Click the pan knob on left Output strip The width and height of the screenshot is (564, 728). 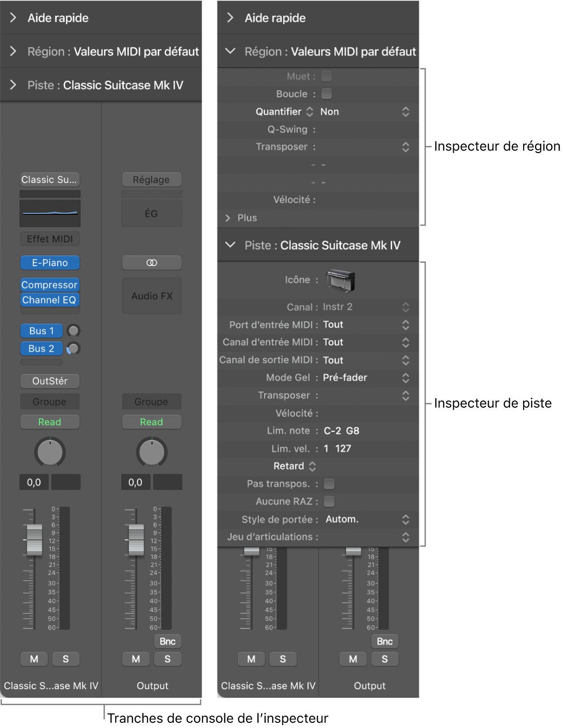coord(152,452)
